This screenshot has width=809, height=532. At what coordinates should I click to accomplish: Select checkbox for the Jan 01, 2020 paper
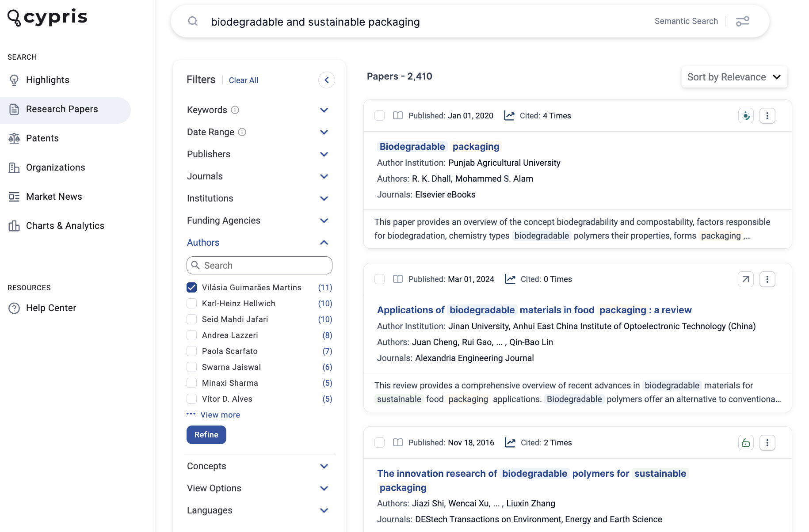pos(379,116)
